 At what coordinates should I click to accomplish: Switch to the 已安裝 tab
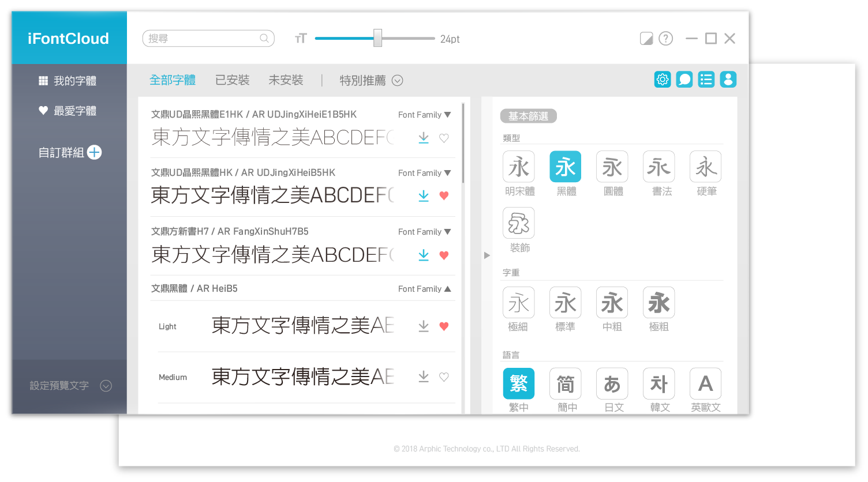(232, 80)
